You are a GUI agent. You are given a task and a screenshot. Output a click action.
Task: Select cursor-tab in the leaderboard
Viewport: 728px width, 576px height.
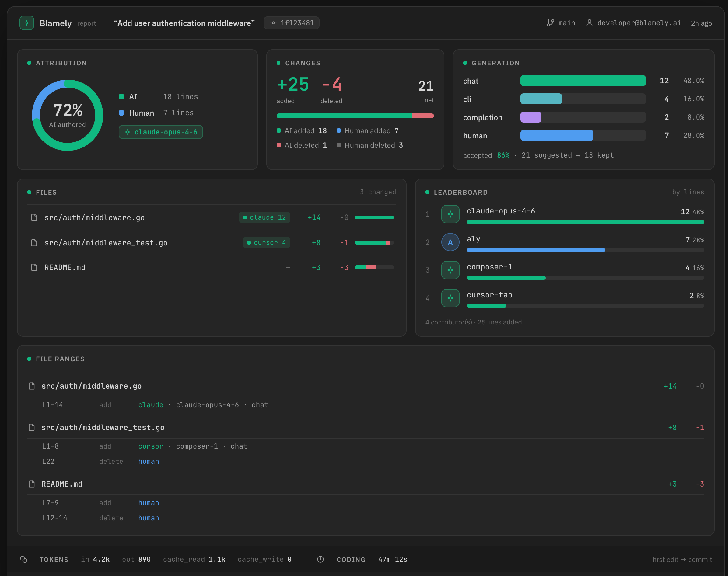(x=489, y=295)
